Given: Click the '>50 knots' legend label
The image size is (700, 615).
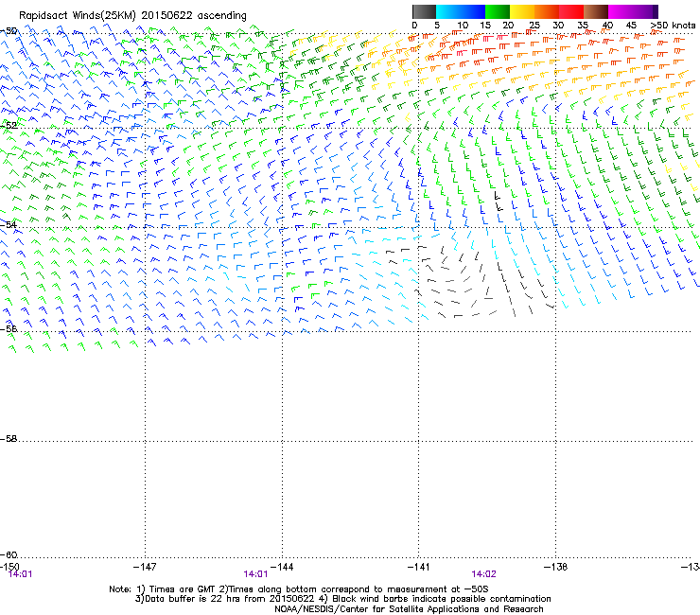Looking at the screenshot, I should 673,26.
